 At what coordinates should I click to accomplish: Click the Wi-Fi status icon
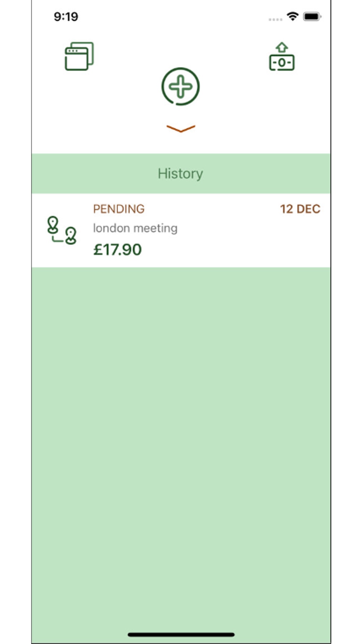292,16
